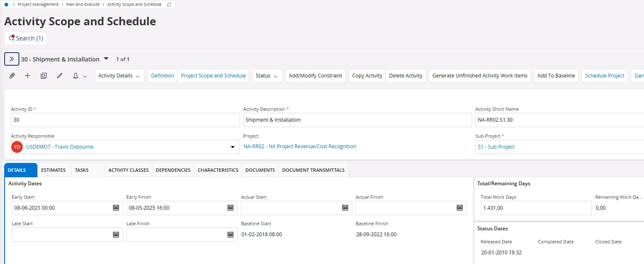Viewport: 644px width, 264px height.
Task: Open the attachments paperclip icon
Action: (x=12, y=76)
